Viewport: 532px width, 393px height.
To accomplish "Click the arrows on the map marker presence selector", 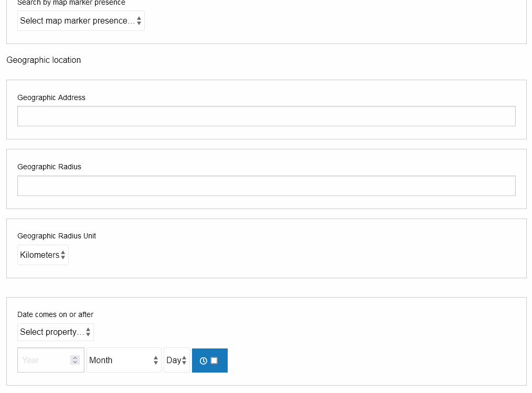I will tap(139, 20).
